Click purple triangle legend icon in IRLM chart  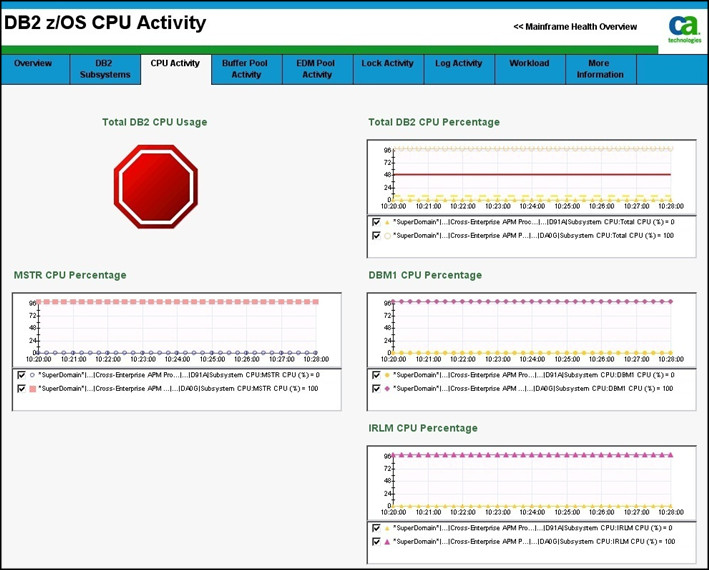(x=387, y=541)
